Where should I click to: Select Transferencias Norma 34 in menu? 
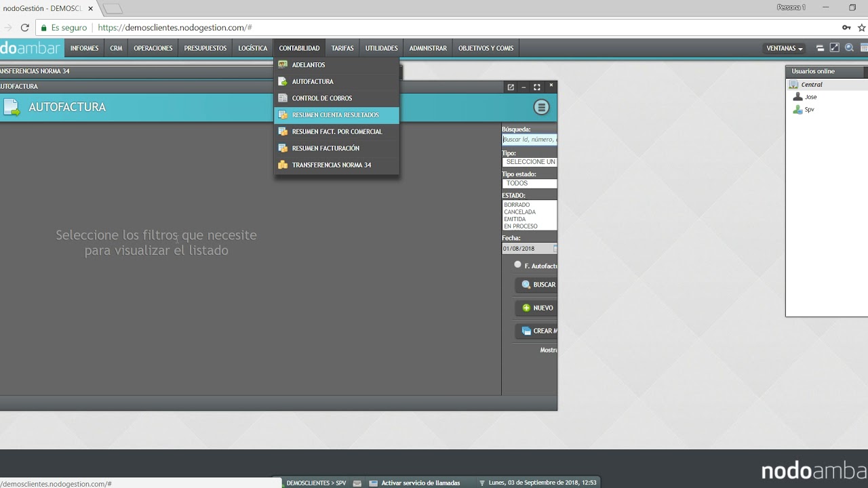coord(336,165)
